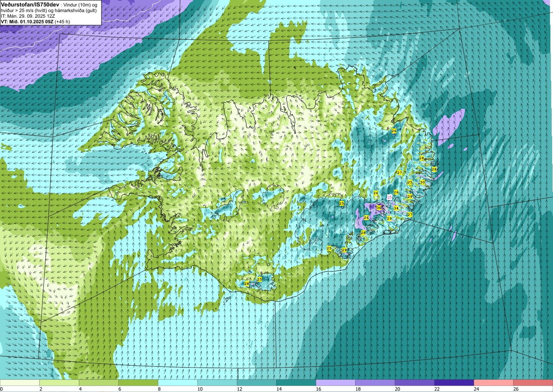Pick the 20–22 m/s violet legend swatch
Screen dimensions: 553x392
coord(415,383)
